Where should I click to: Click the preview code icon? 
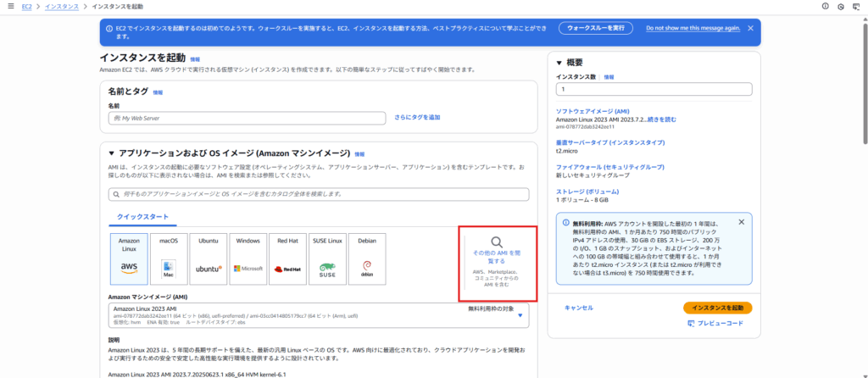click(x=691, y=323)
